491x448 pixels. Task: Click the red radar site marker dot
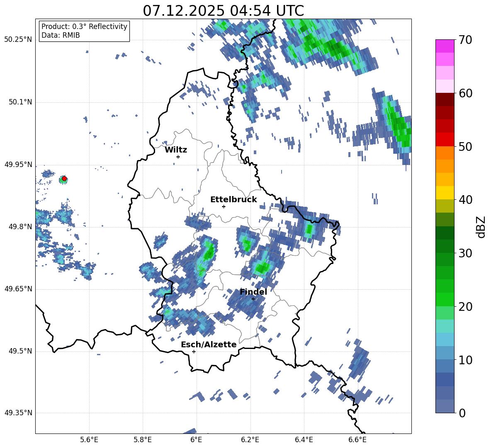pyautogui.click(x=64, y=179)
